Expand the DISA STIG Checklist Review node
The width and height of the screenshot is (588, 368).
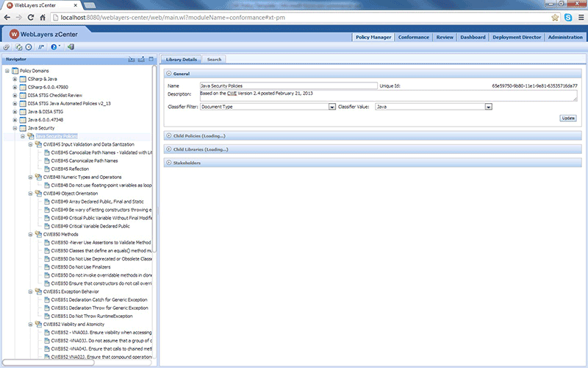coord(15,96)
